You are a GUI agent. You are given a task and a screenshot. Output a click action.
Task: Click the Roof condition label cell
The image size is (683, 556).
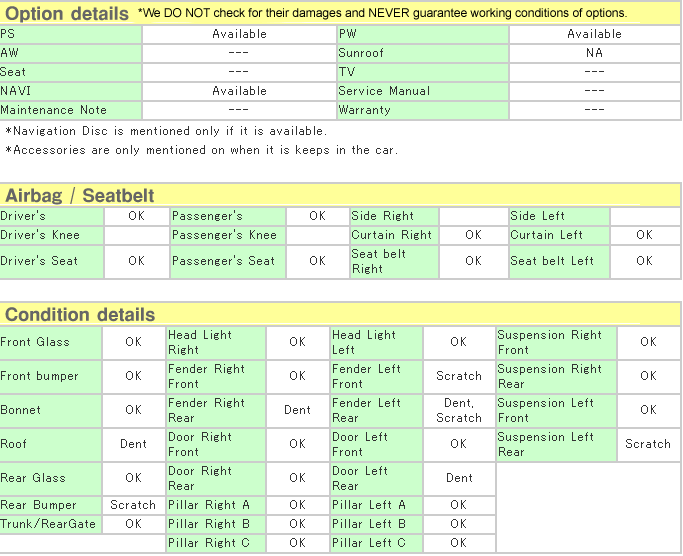[50, 444]
